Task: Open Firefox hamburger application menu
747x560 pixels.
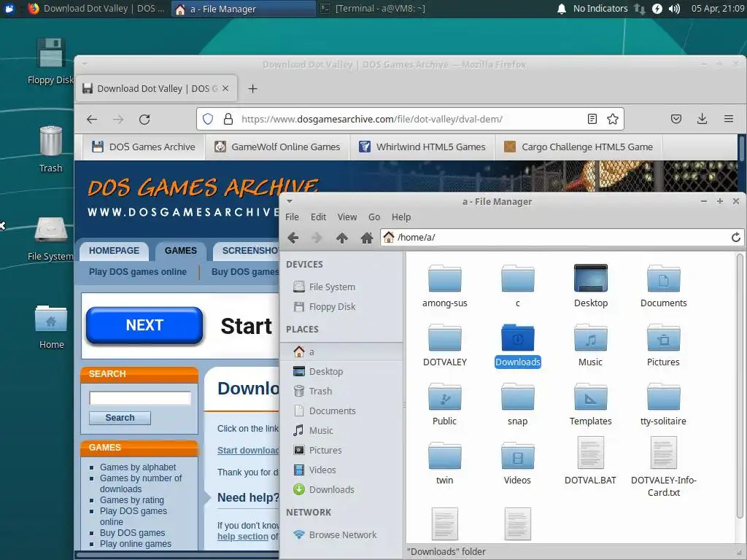Action: click(x=729, y=119)
